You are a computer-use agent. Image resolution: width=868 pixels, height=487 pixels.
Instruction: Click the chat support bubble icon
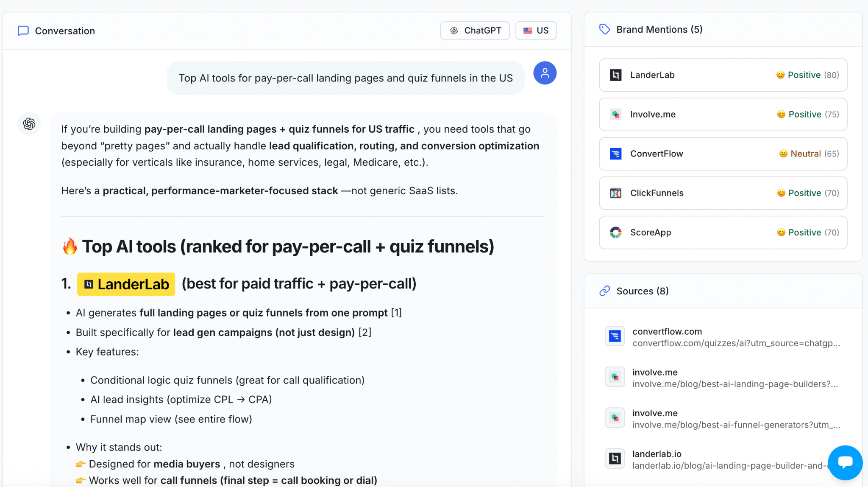pos(845,462)
